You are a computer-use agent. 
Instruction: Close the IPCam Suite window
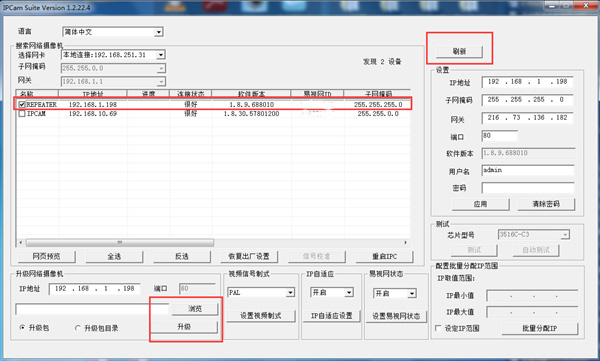586,5
